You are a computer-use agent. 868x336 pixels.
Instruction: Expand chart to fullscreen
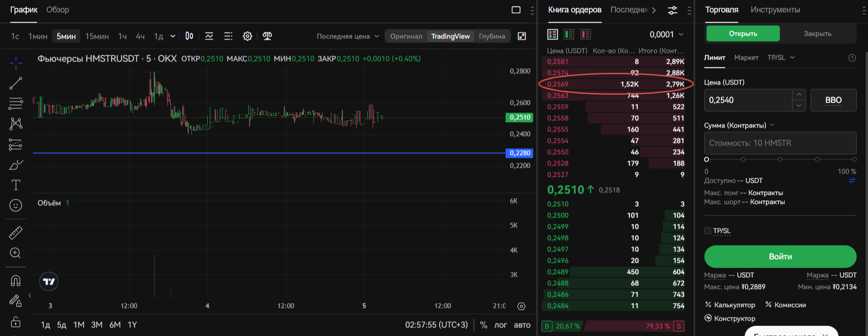(522, 36)
